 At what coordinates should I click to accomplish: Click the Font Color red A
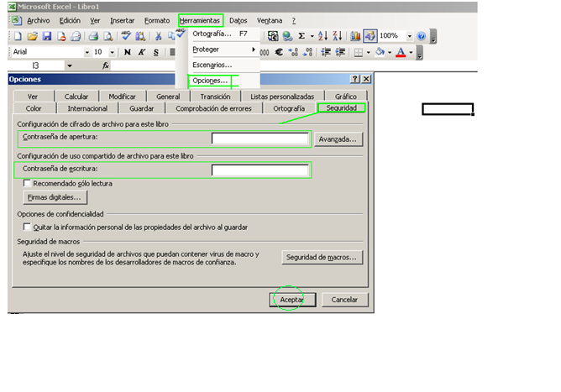coord(401,53)
